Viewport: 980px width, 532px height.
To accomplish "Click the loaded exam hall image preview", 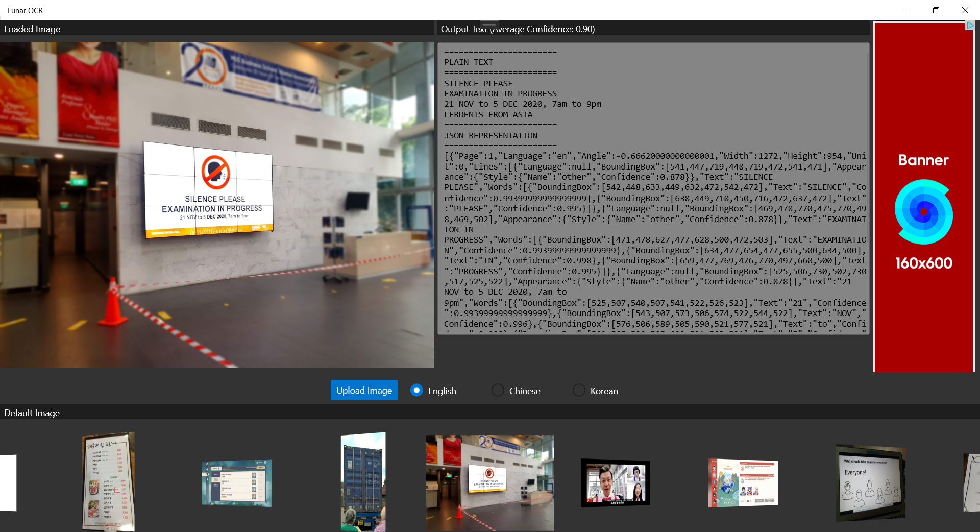I will (217, 204).
